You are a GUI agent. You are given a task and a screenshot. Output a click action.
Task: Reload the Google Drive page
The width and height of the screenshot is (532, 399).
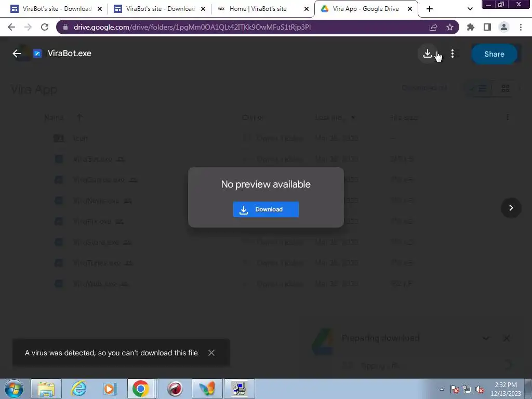coord(45,27)
